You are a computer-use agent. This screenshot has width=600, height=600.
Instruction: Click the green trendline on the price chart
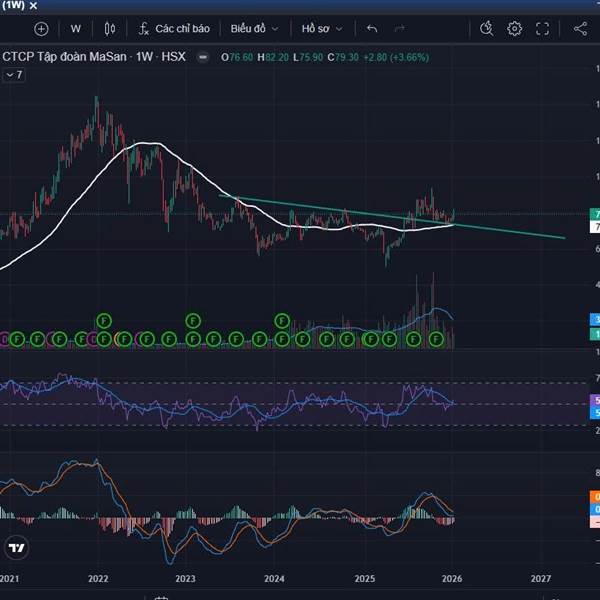500,229
